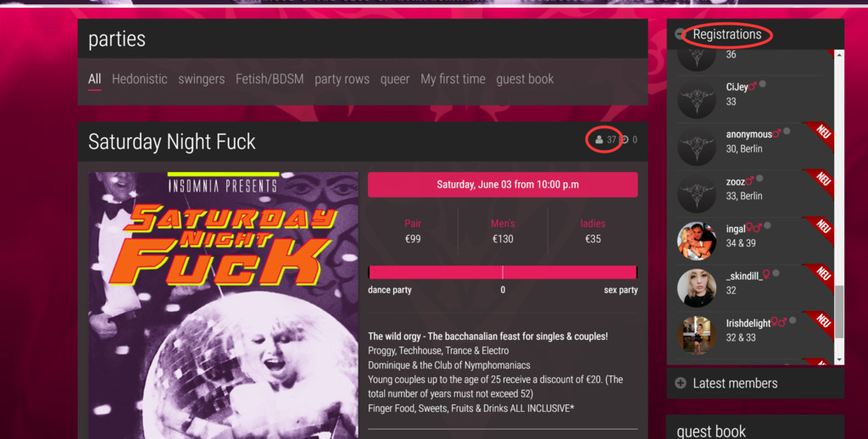
Task: Click the attendee count person icon
Action: pos(599,140)
